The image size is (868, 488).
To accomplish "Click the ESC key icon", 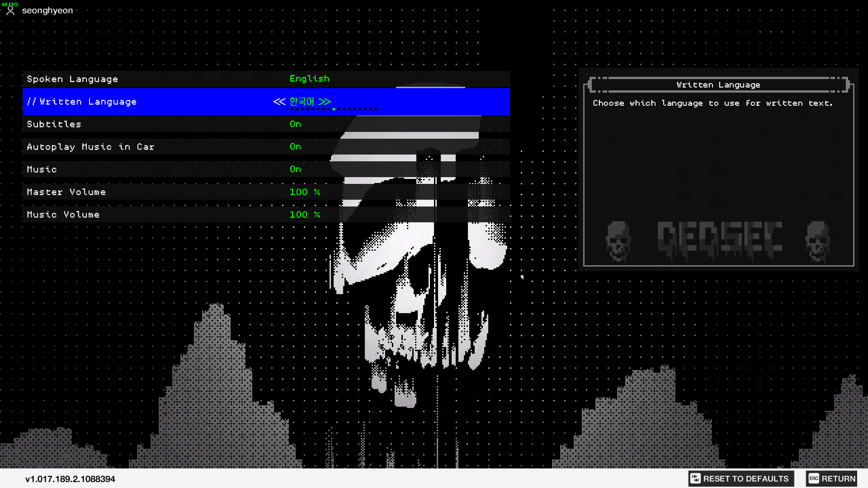I will coord(814,479).
